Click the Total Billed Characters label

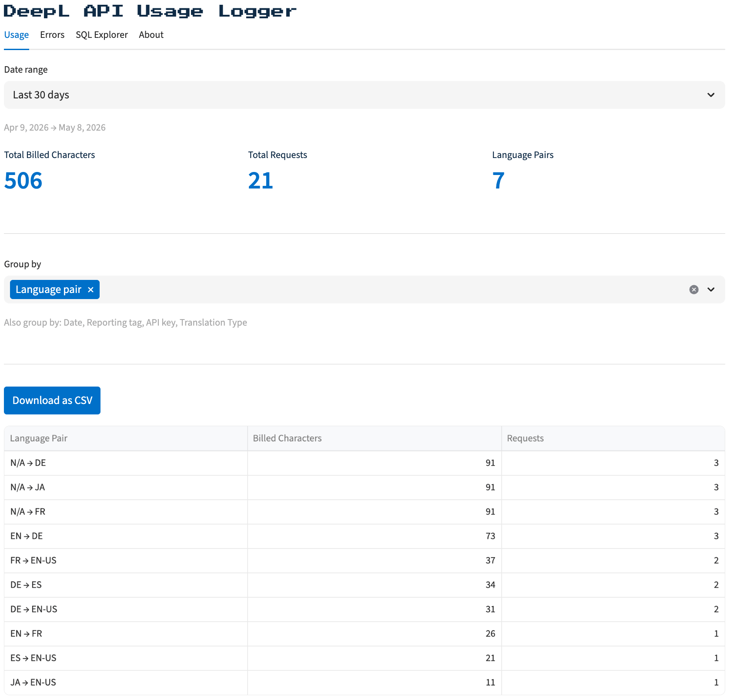click(49, 155)
